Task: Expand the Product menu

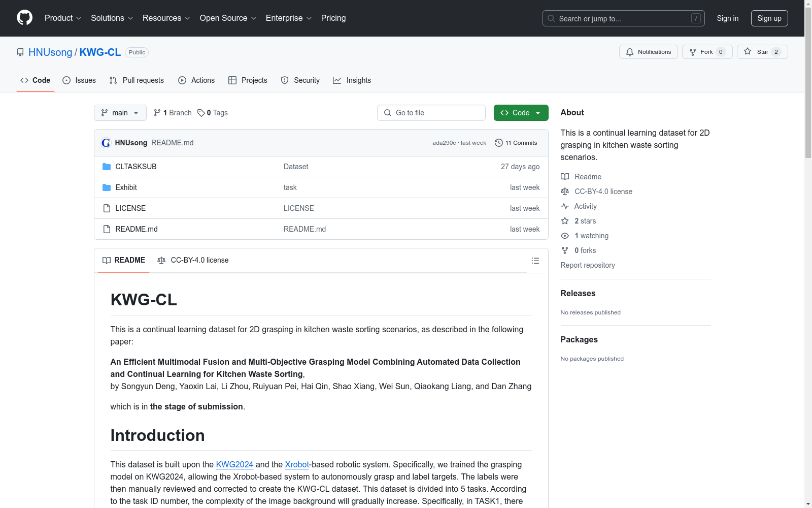Action: (63, 18)
